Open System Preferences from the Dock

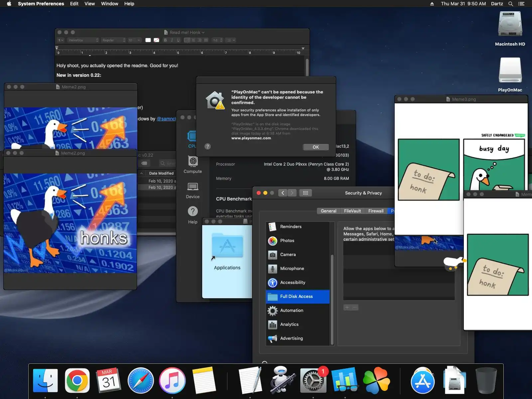(x=313, y=380)
